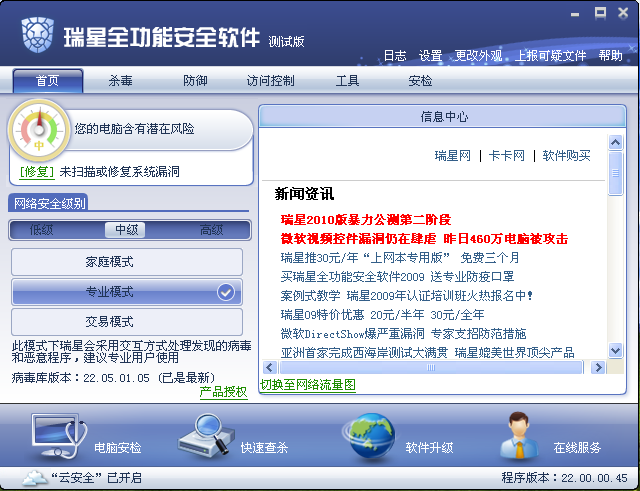Open the 软件购买 link
The width and height of the screenshot is (640, 491).
[567, 156]
